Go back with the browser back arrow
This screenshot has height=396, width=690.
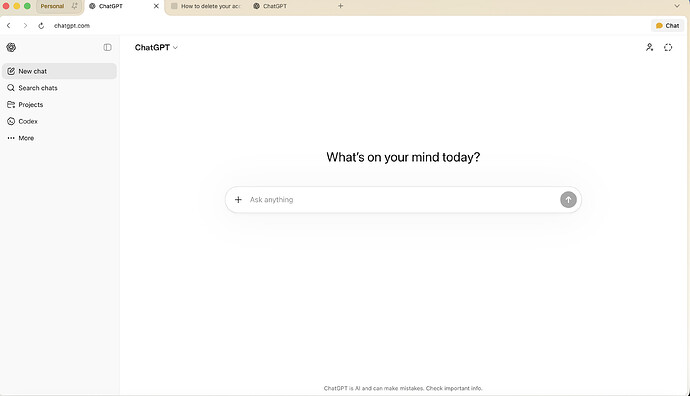[8, 26]
